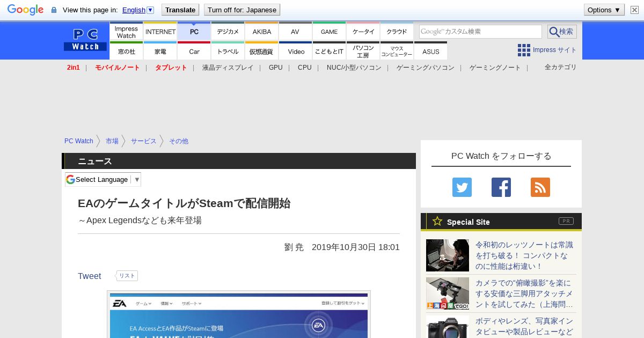This screenshot has height=338, width=644.
Task: Open the マウスコンピューター tab
Action: point(397,51)
